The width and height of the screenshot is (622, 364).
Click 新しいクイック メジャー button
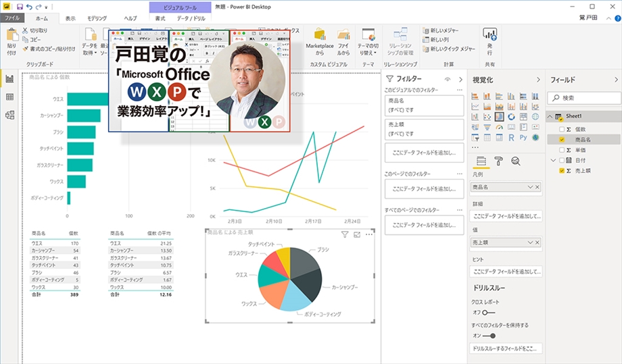(449, 49)
